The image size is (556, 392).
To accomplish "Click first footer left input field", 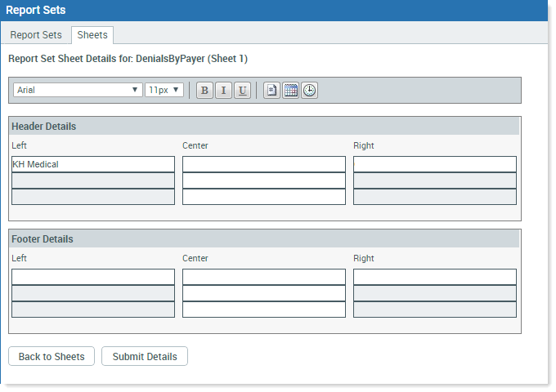I will click(x=93, y=277).
